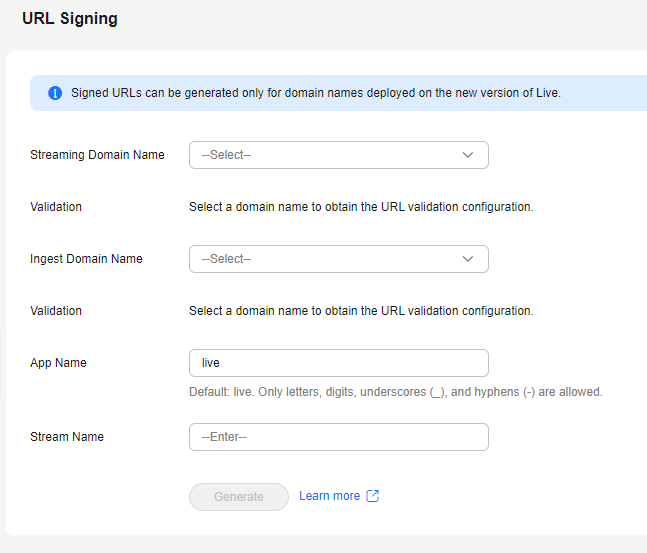Click the first Validation label
The height and width of the screenshot is (553, 647).
(56, 207)
